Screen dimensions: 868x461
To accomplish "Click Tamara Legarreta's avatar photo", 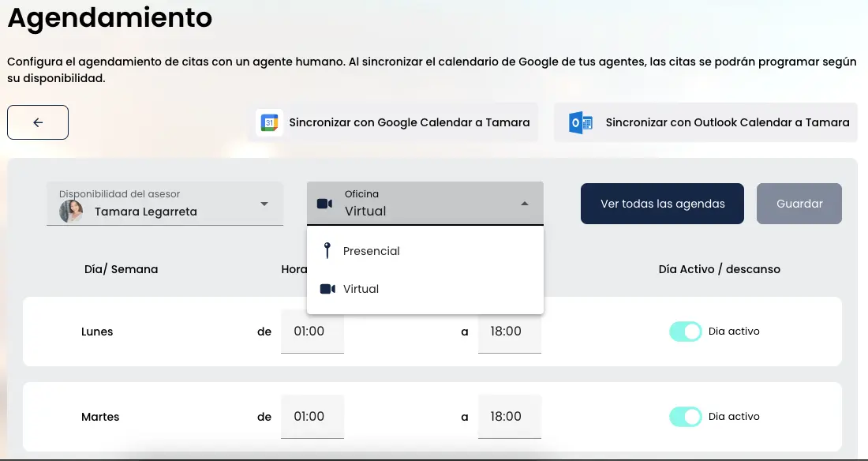I will tap(71, 211).
